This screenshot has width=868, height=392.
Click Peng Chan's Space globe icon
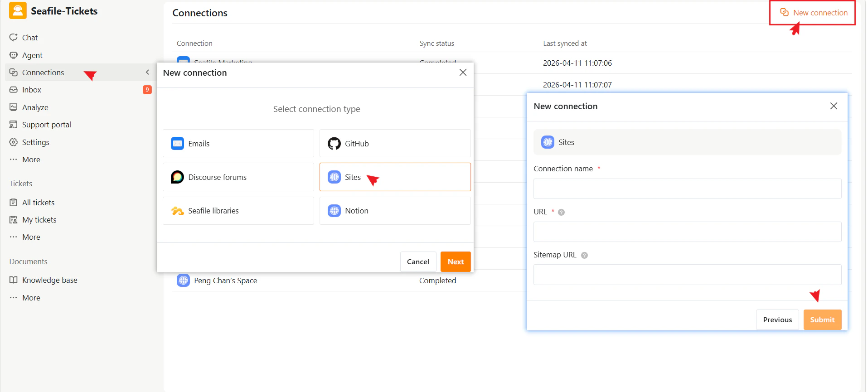pos(183,281)
